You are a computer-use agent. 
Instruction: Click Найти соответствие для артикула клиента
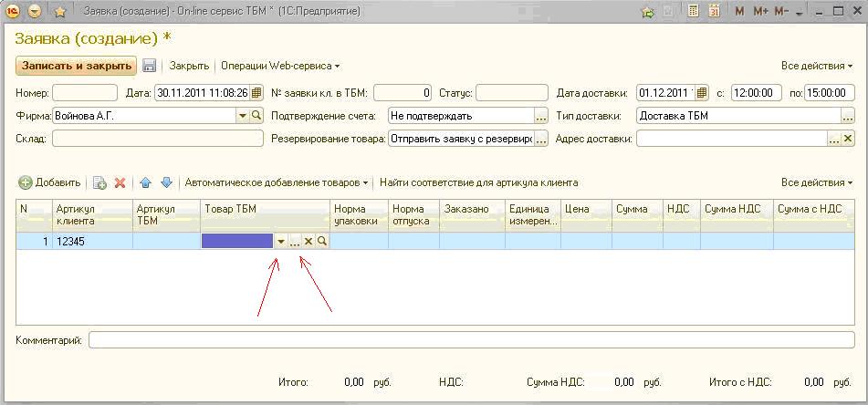(x=479, y=182)
